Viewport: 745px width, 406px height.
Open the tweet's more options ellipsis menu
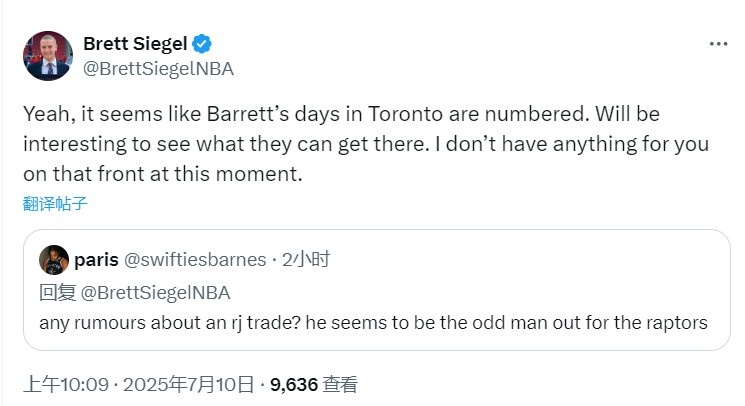[x=718, y=45]
